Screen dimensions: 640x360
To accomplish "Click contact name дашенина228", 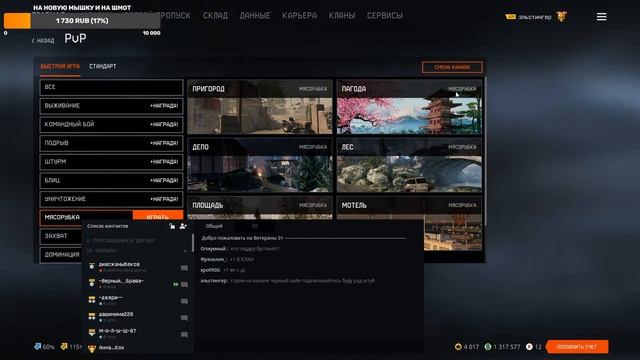I will click(116, 314).
